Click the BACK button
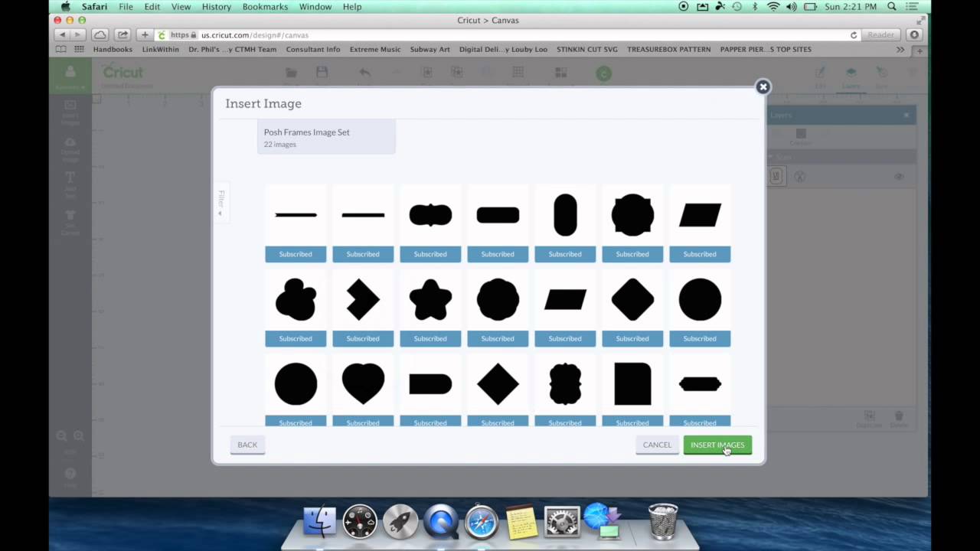This screenshot has height=551, width=980. click(247, 445)
